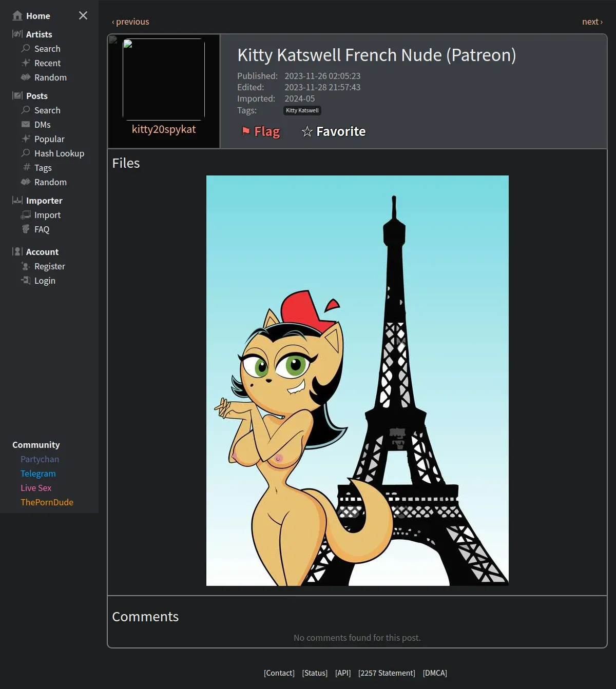Click the envelope icon beside DMs

click(26, 124)
